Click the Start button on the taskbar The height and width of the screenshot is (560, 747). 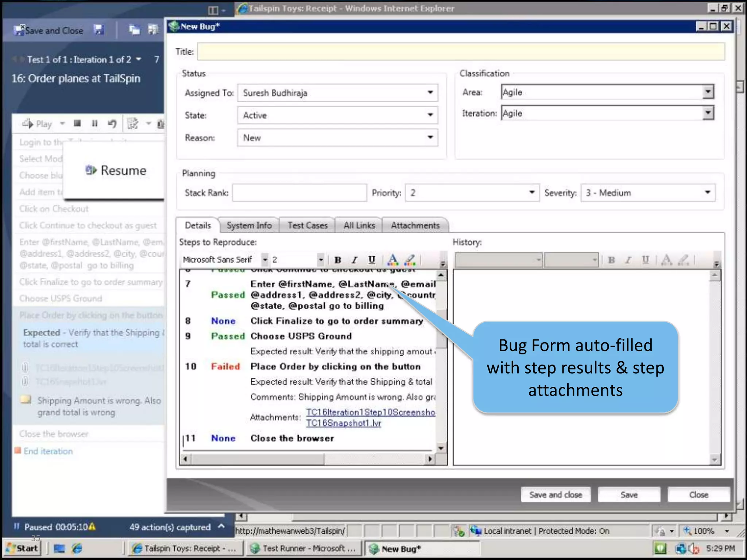pyautogui.click(x=22, y=548)
